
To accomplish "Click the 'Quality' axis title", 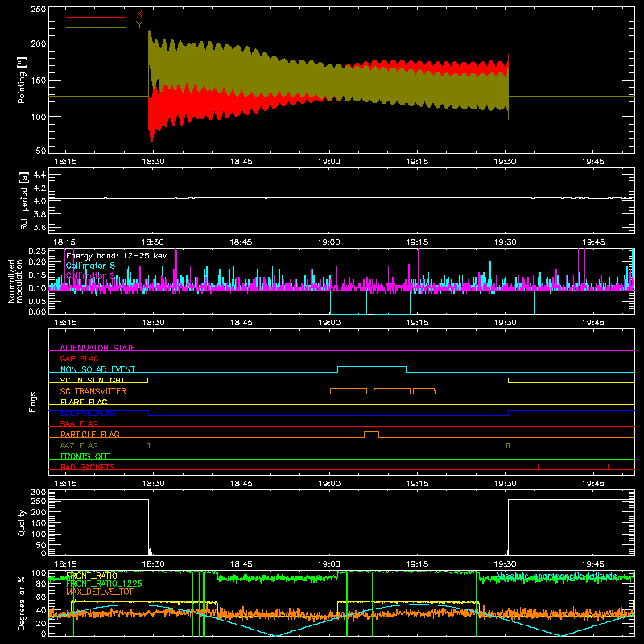I will 22,523.
